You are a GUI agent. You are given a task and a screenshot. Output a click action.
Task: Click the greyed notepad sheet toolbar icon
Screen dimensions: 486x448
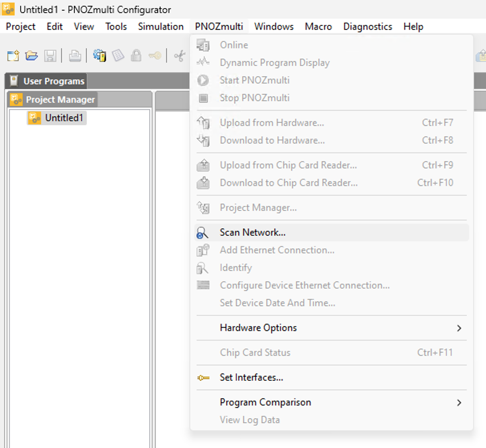click(x=118, y=55)
